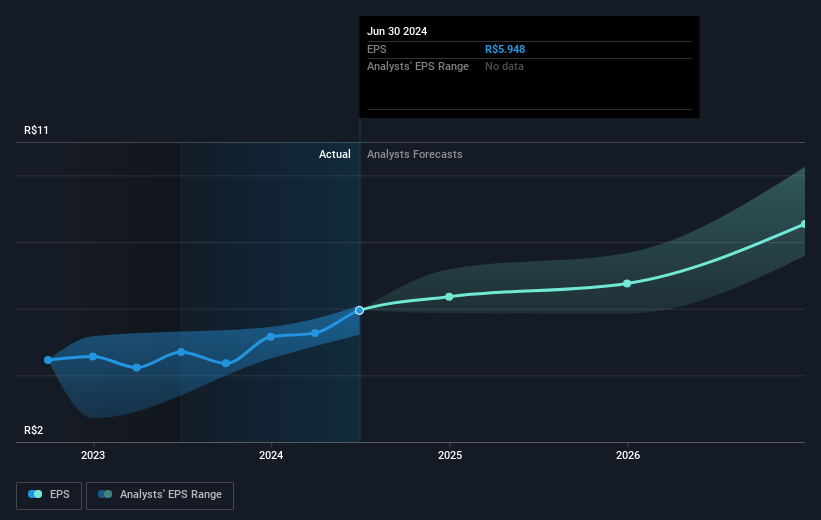This screenshot has height=520, width=821.
Task: Click the EPS color swatch in legend
Action: point(35,494)
